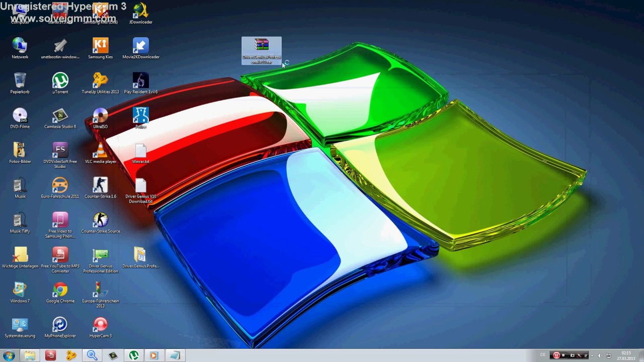This screenshot has width=644, height=362.
Task: Open Europa-Führerschein 2013 shortcut
Action: click(101, 295)
